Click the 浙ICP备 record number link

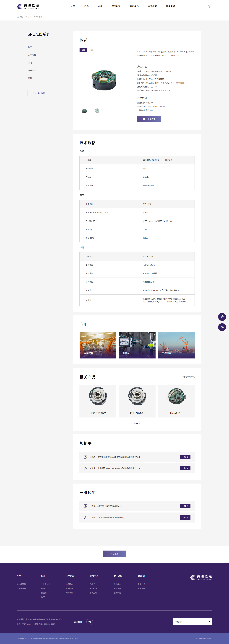(x=204, y=638)
